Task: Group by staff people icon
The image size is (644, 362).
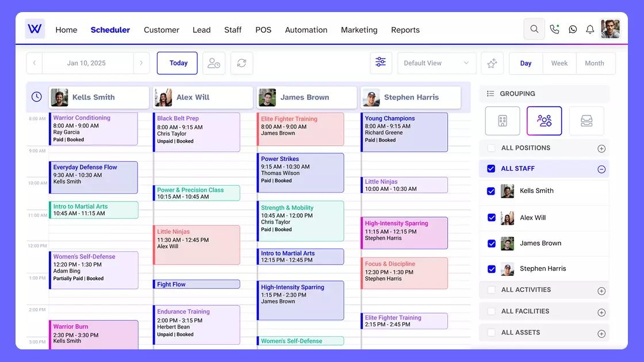Action: coord(544,121)
